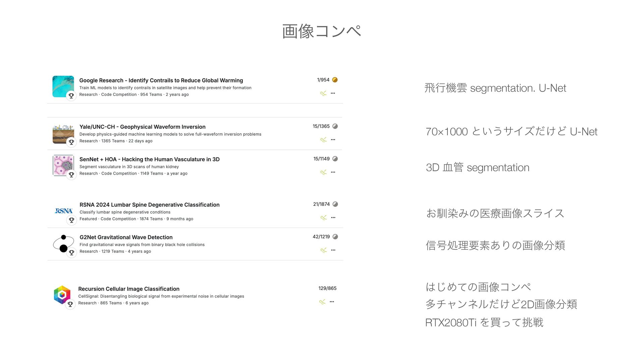This screenshot has width=644, height=362.
Task: Click note '多チャンネルだけど2D画像分類'
Action: tap(501, 304)
